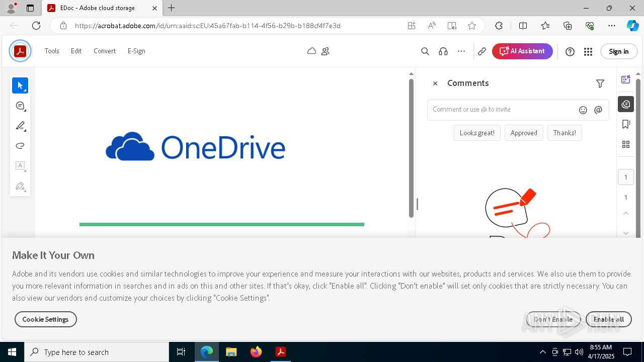The image size is (644, 362).
Task: Insert the 'Looks great!' quick reply
Action: pyautogui.click(x=477, y=133)
